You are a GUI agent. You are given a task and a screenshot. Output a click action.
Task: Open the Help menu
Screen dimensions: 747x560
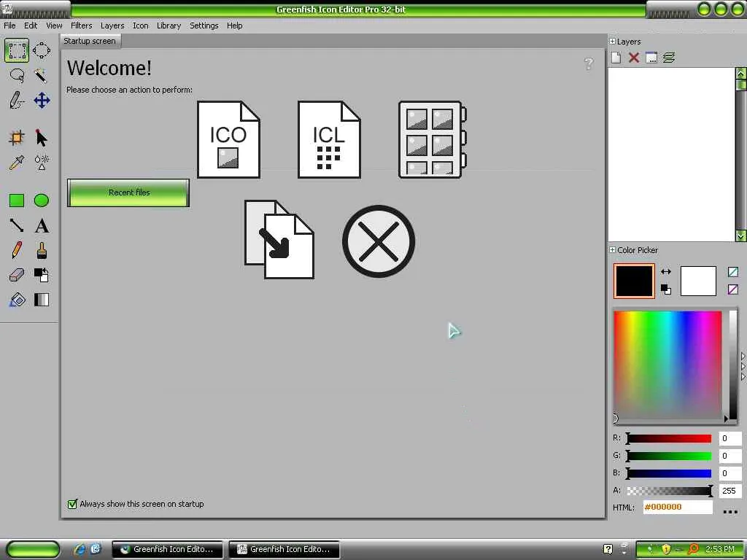235,26
